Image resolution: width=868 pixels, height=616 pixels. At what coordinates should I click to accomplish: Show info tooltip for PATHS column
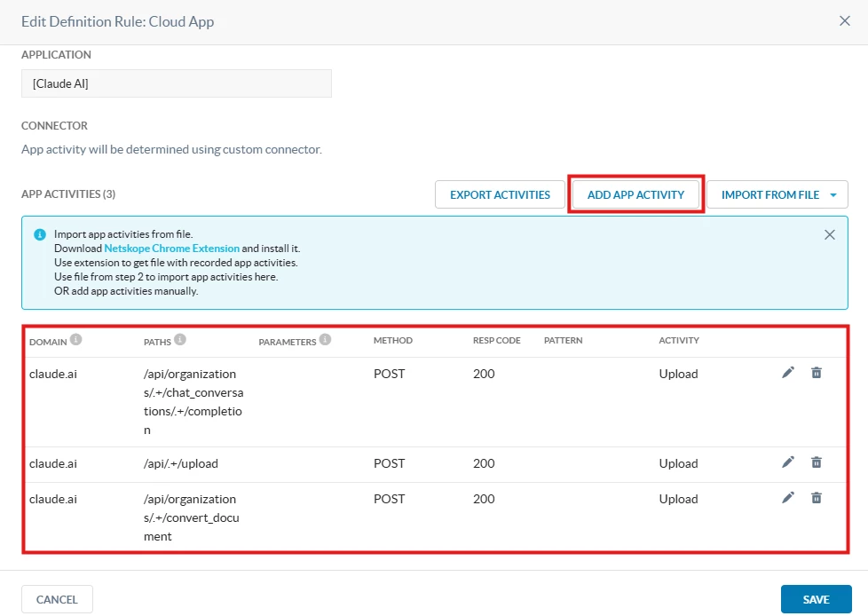click(x=180, y=339)
